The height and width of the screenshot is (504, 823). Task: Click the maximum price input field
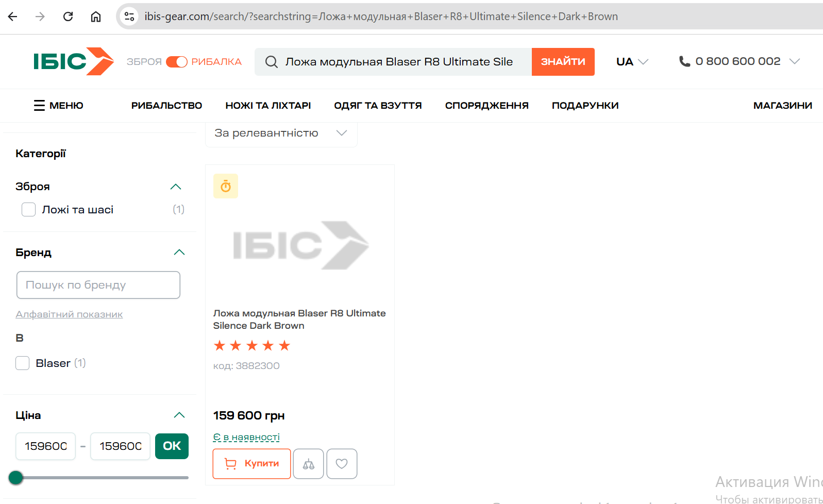121,446
